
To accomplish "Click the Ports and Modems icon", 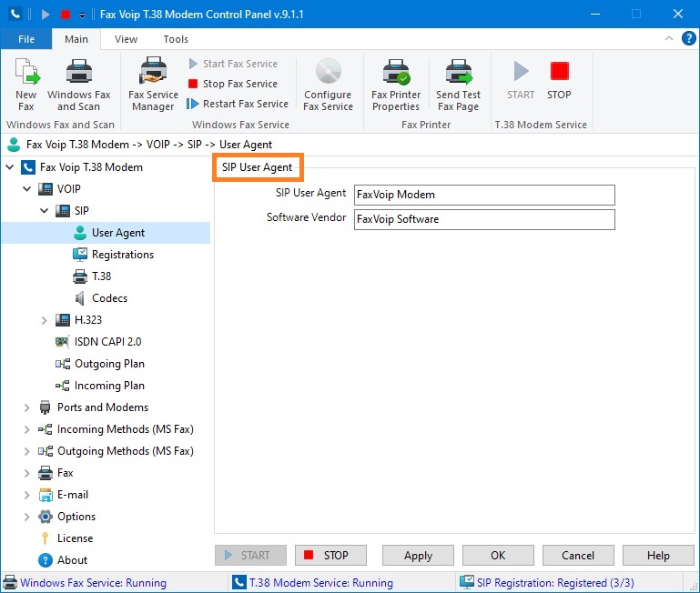I will pyautogui.click(x=46, y=407).
